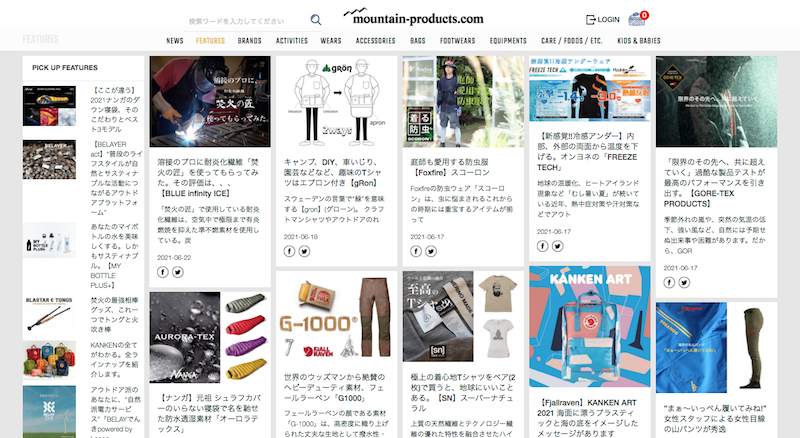Share the grøn apron article on Facebook

(x=289, y=251)
